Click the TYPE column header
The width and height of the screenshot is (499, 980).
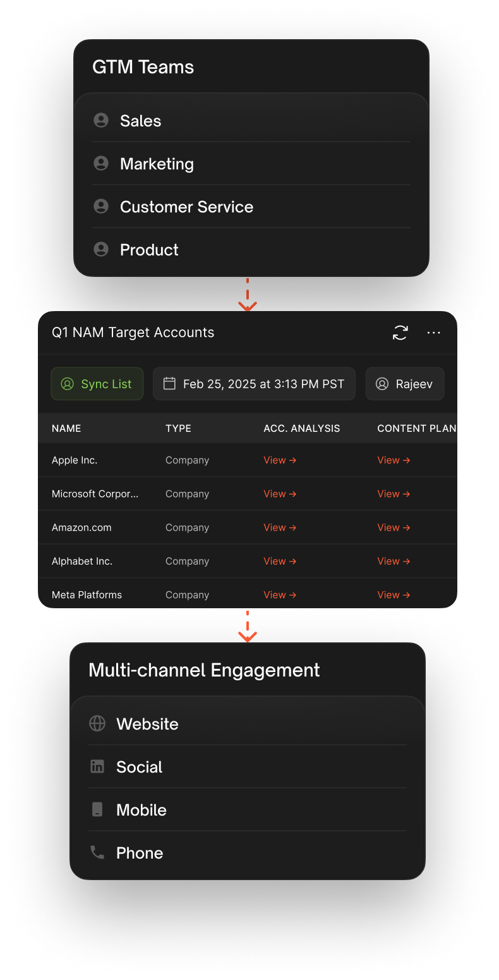178,428
